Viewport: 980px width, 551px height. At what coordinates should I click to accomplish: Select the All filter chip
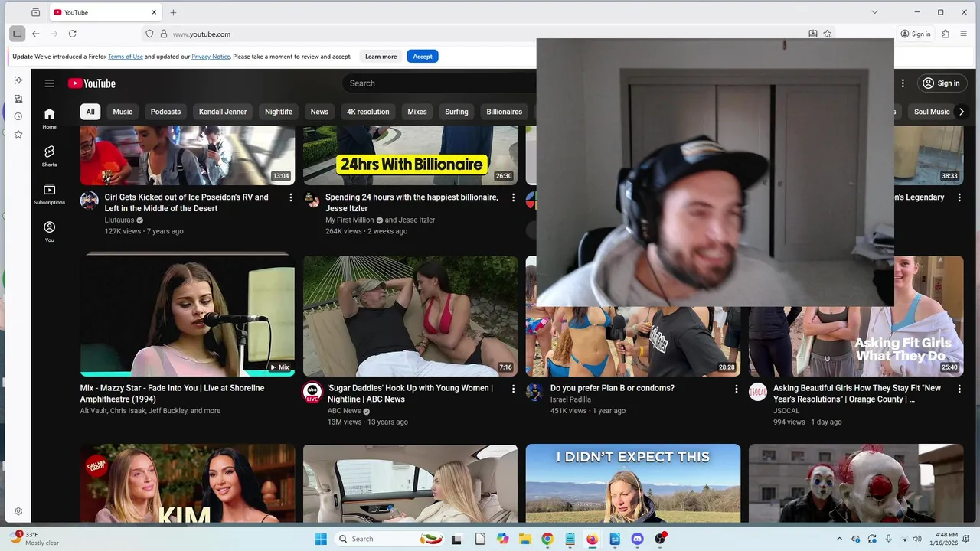[90, 112]
